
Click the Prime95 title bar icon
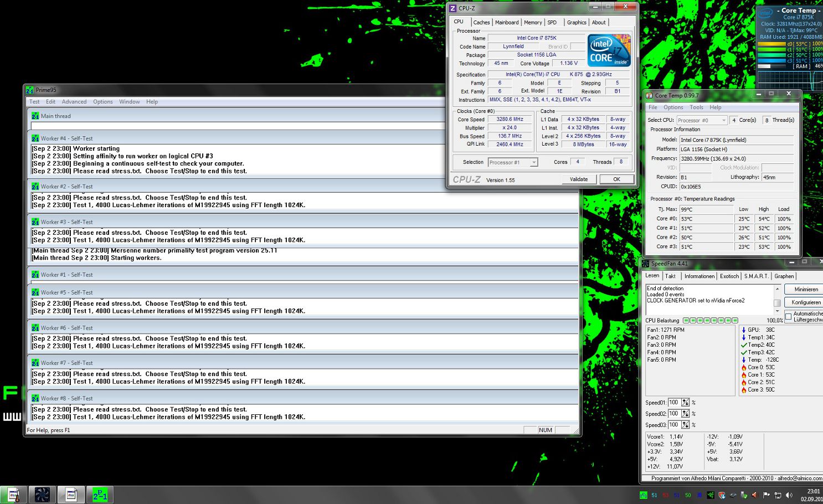pyautogui.click(x=30, y=90)
